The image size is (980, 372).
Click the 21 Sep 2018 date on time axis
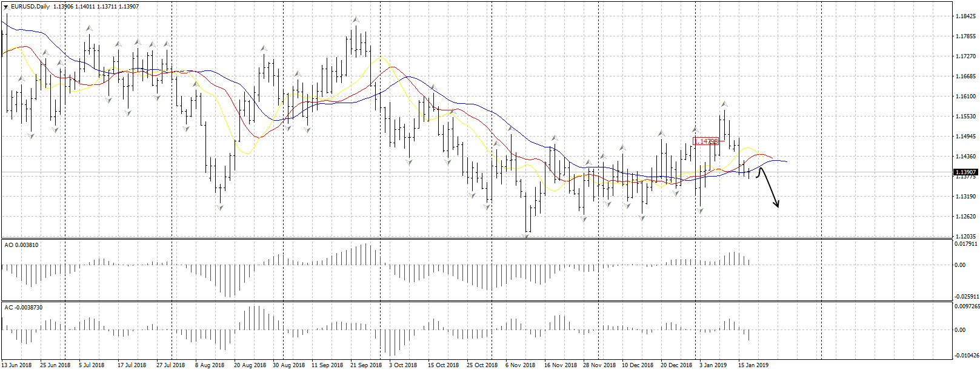coord(366,365)
